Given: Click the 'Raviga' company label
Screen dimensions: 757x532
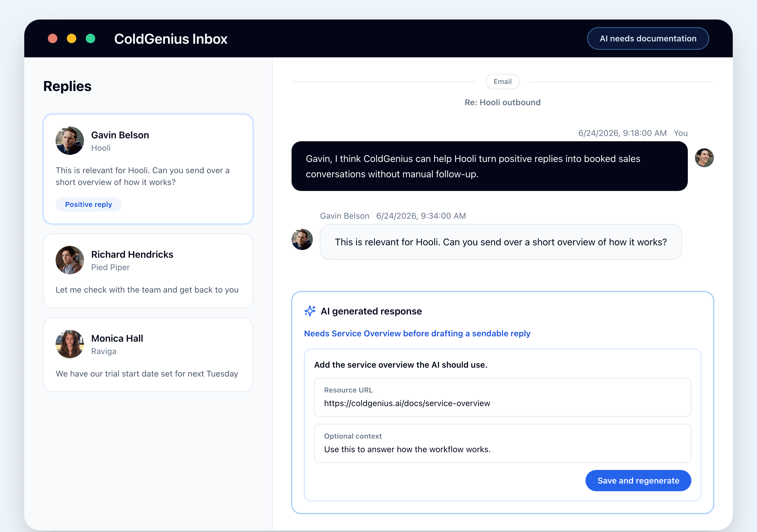Looking at the screenshot, I should pos(104,351).
